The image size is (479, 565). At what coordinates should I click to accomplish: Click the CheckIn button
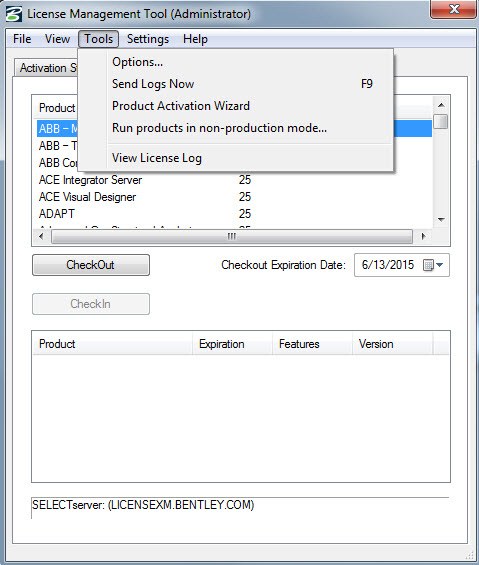91,304
